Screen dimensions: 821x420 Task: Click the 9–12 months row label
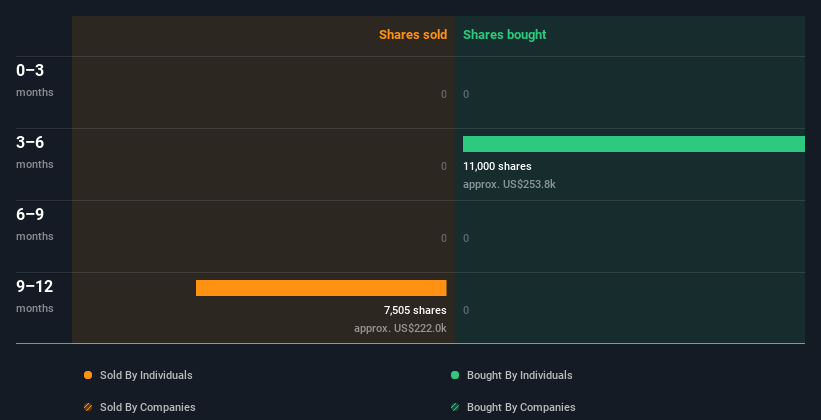coord(35,296)
